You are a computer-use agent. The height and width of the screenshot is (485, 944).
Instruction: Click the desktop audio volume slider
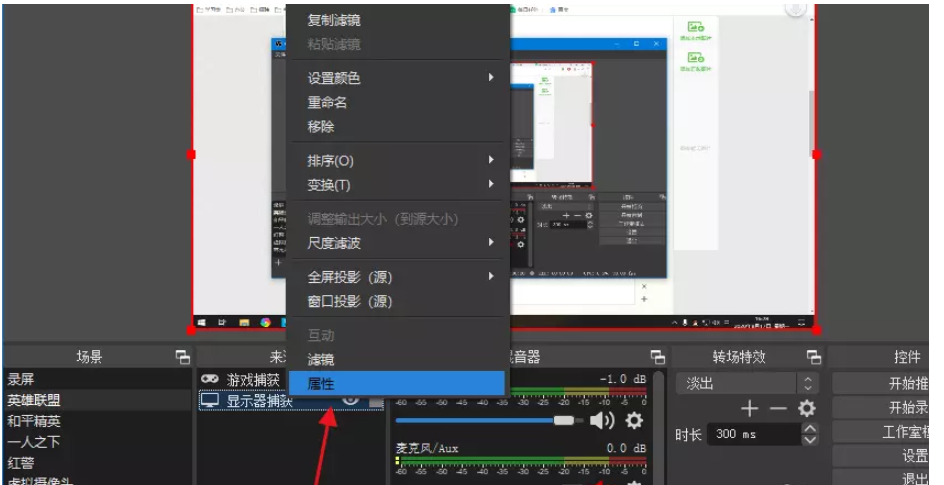489,421
